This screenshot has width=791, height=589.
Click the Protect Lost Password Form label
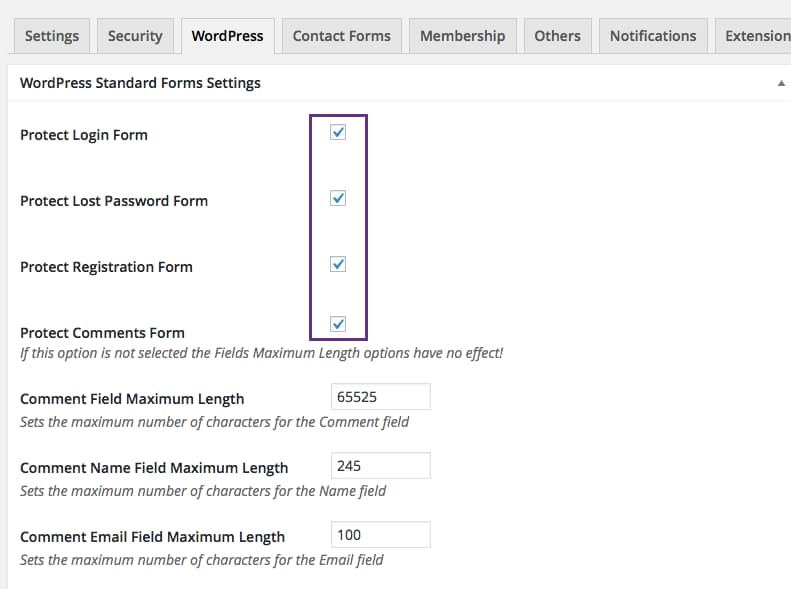tap(114, 201)
